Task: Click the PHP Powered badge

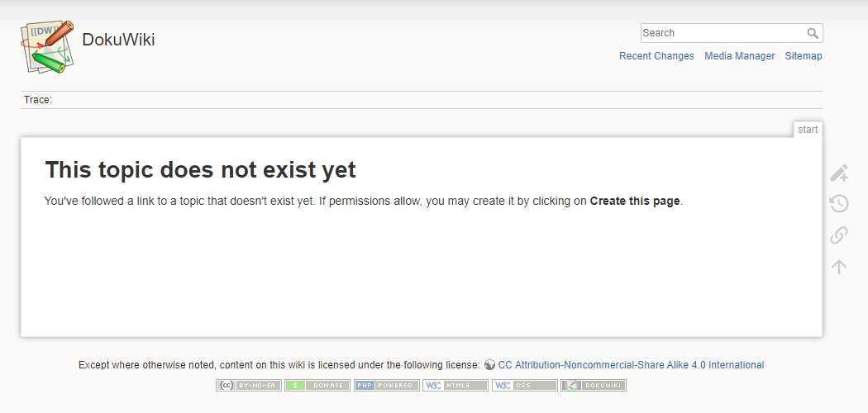Action: point(386,386)
